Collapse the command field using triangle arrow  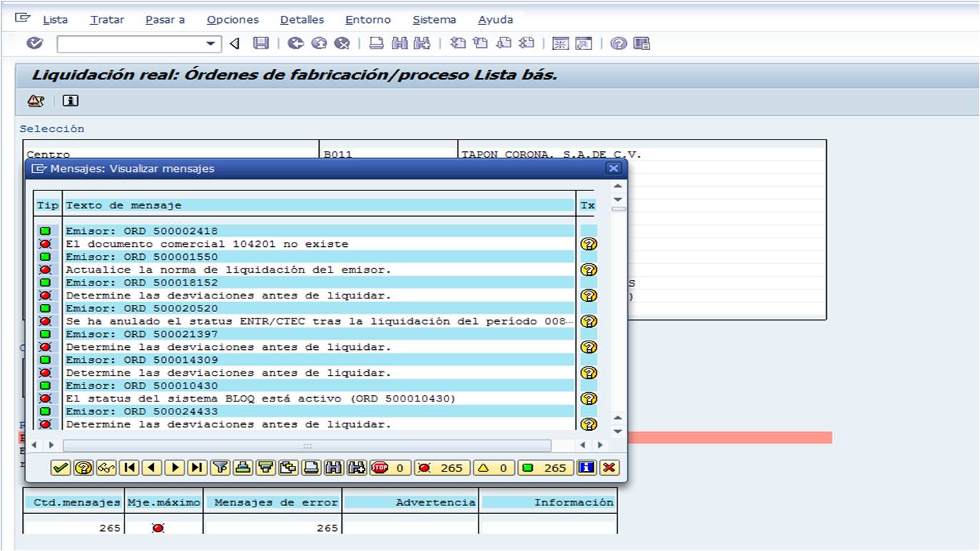pos(235,44)
